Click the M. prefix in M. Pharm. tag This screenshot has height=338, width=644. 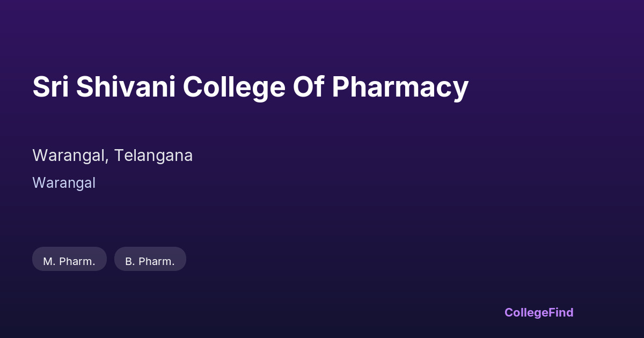[x=48, y=261]
